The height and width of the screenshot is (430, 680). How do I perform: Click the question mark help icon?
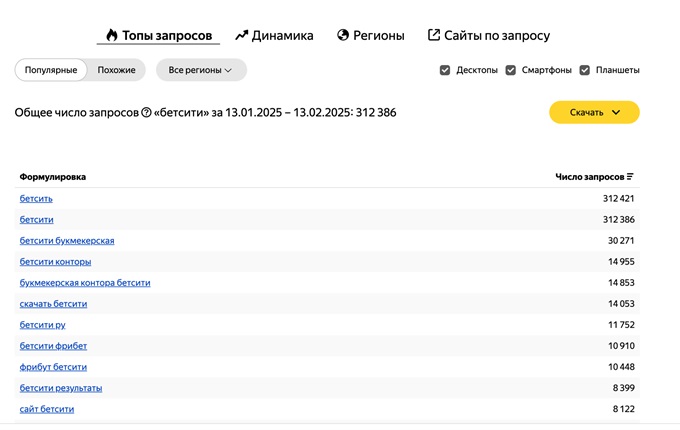point(147,113)
